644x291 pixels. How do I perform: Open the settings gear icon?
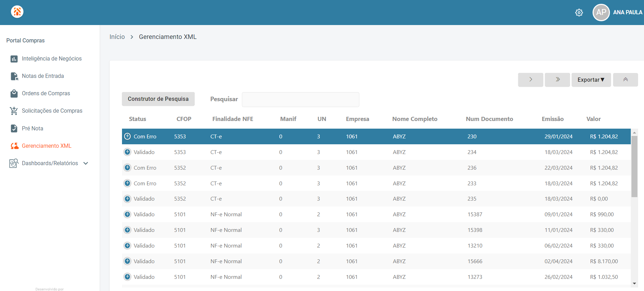579,13
